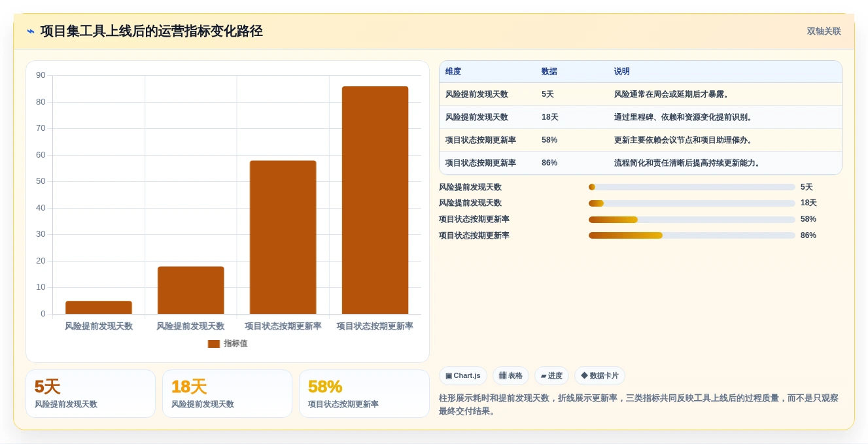Click the 数据 column header
Screen dimensions: 868x444
(x=549, y=72)
